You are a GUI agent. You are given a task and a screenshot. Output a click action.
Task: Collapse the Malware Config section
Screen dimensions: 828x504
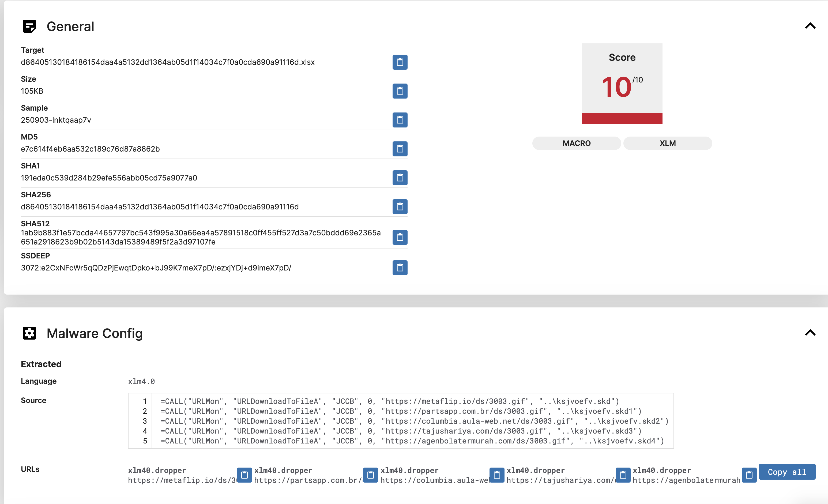click(810, 333)
